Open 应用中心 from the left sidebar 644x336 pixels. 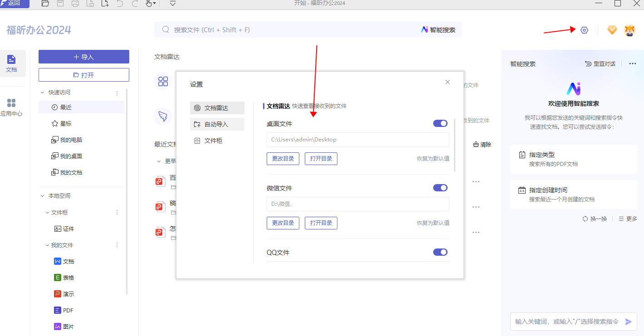tap(11, 107)
